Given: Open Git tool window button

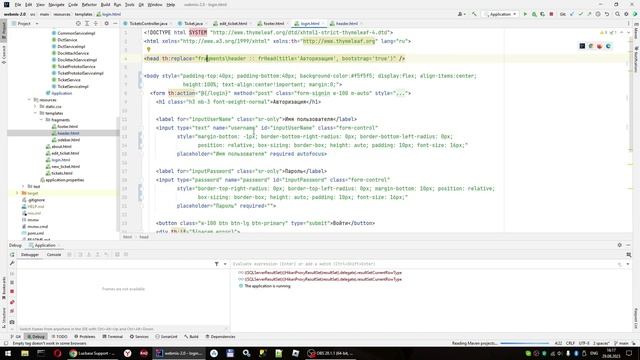Looking at the screenshot, I should [16, 337].
